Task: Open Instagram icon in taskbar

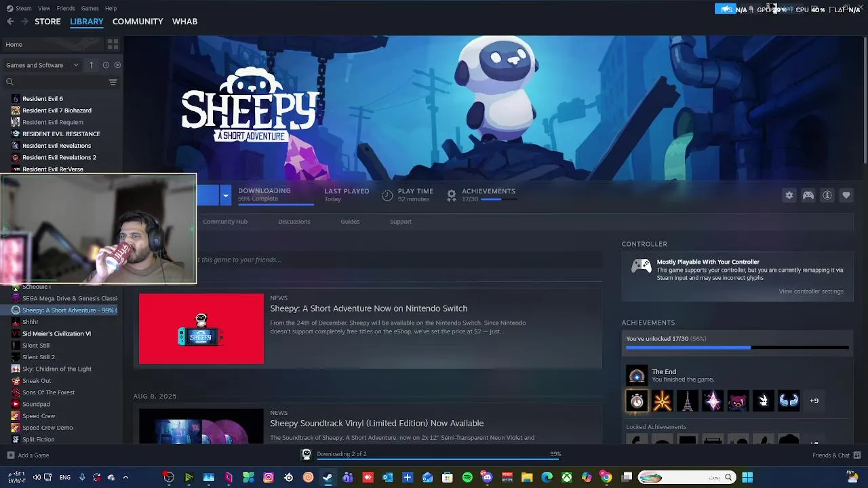Action: pos(269,478)
